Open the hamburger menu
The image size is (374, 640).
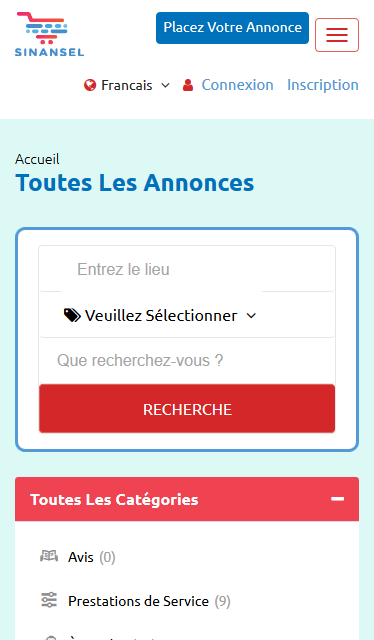click(x=337, y=35)
